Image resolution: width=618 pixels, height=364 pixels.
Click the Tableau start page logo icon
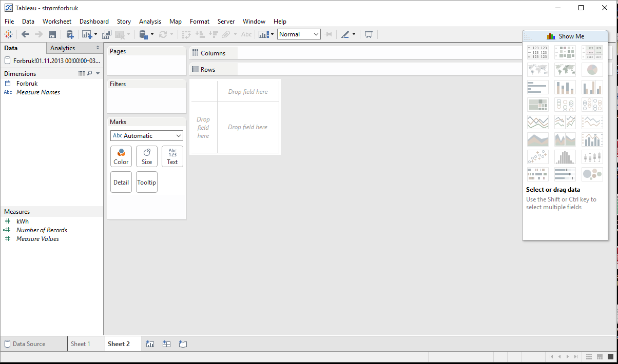tap(8, 34)
